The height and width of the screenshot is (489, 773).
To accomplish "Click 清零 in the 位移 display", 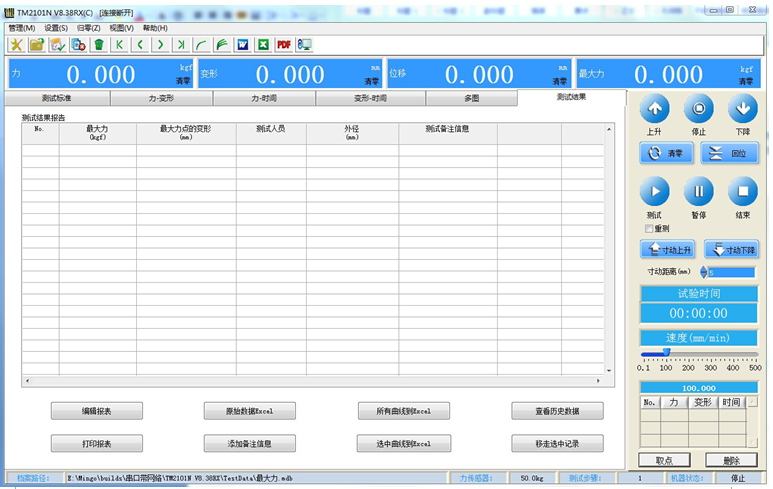I will [x=560, y=81].
